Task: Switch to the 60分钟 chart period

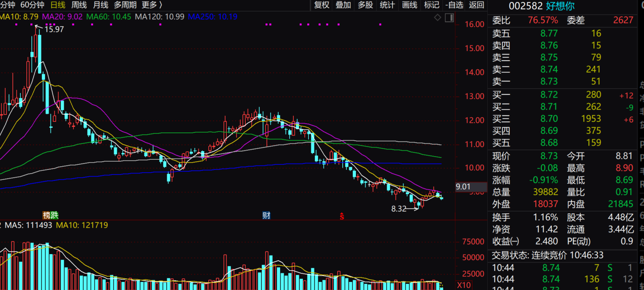Action: tap(32, 5)
